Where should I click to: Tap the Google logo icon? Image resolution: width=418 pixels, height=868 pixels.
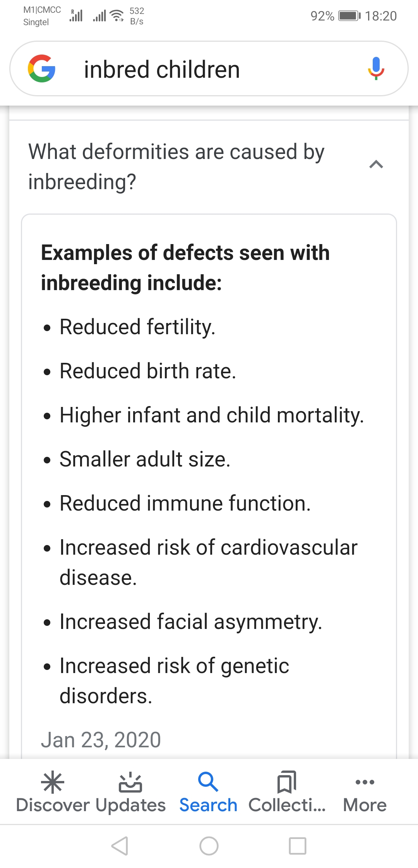[x=41, y=68]
